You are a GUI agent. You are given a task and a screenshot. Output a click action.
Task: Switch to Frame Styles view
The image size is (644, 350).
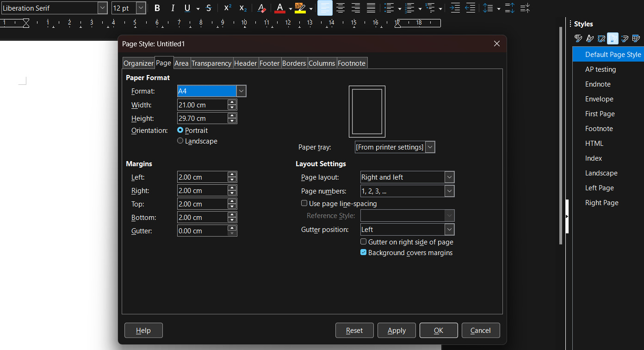tap(601, 38)
